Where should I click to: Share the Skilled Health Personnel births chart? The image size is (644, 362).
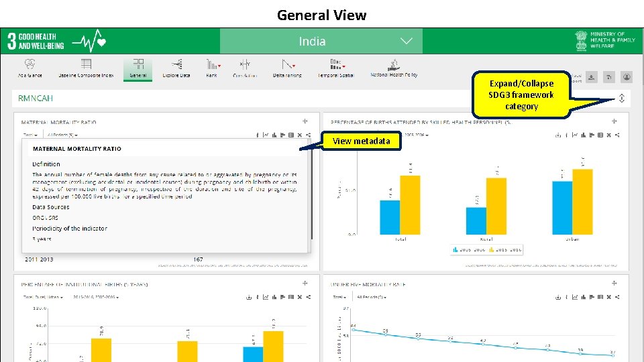pos(617,135)
